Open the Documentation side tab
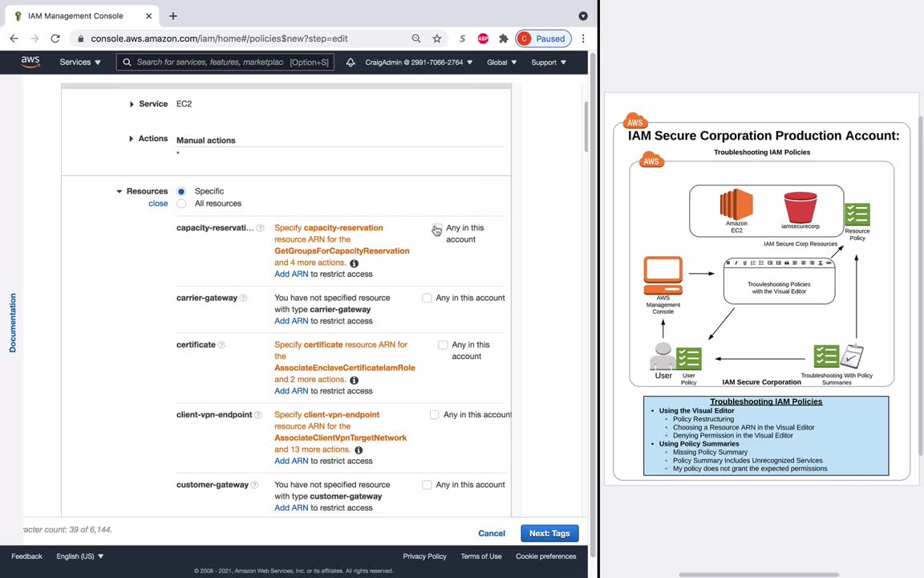Screen dimensions: 924x578 coord(12,323)
